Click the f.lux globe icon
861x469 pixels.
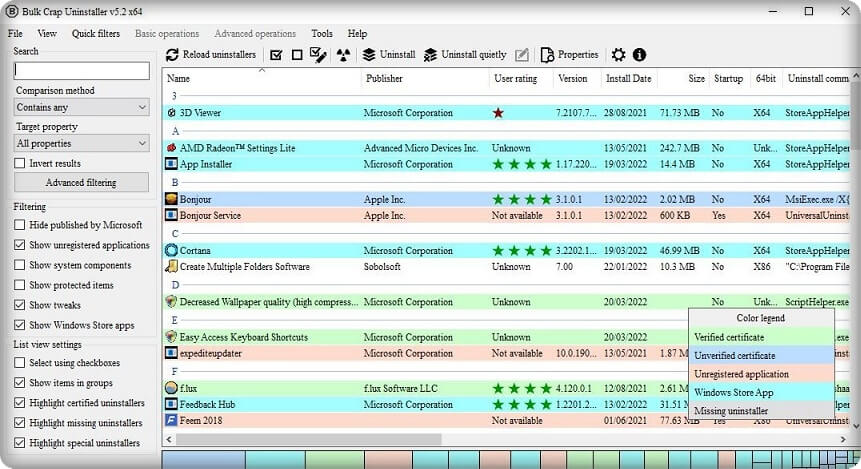pyautogui.click(x=171, y=388)
